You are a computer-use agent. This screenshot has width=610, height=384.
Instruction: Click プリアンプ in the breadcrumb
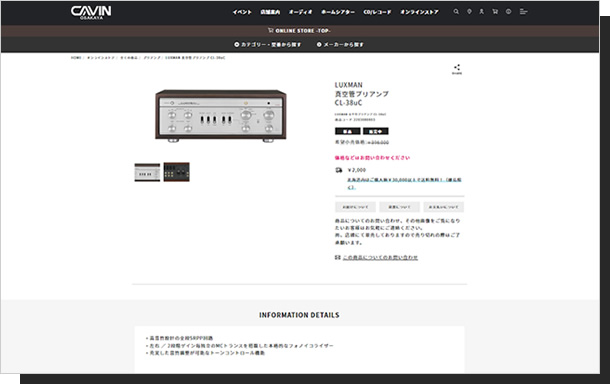[x=152, y=58]
